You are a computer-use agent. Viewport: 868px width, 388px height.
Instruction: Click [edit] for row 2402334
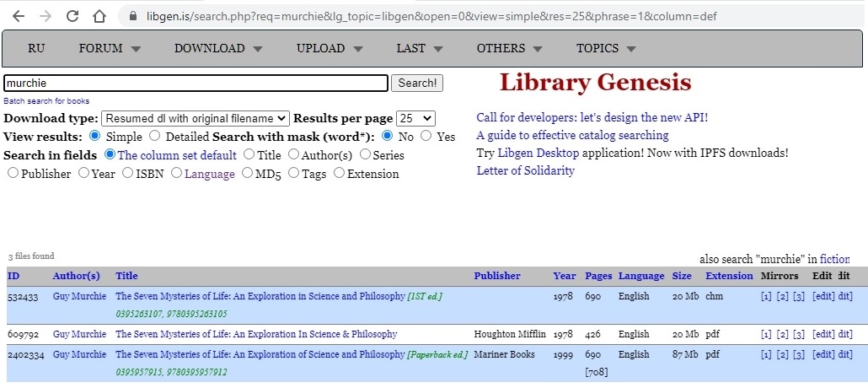point(823,354)
